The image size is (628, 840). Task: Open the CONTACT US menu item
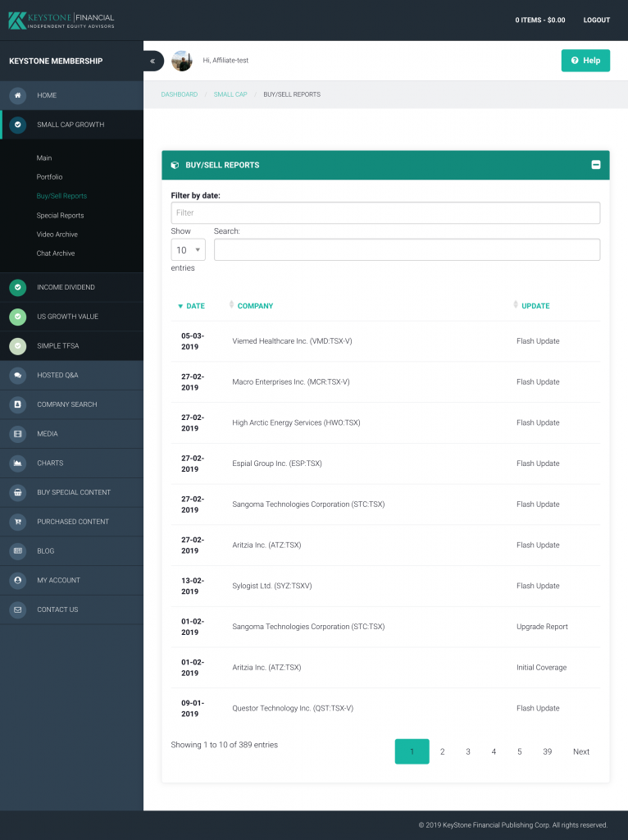pos(72,609)
